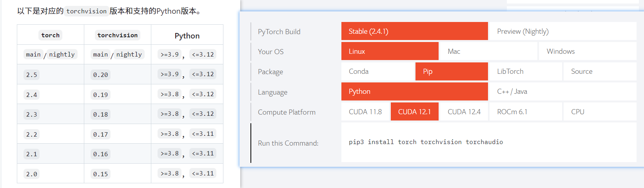Click the torchvision column header
The image size is (644, 188).
click(118, 35)
